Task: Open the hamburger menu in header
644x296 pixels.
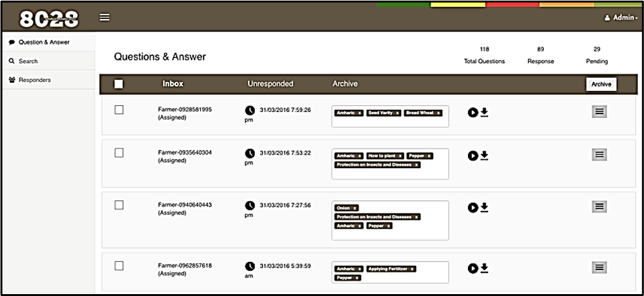Action: click(x=105, y=17)
